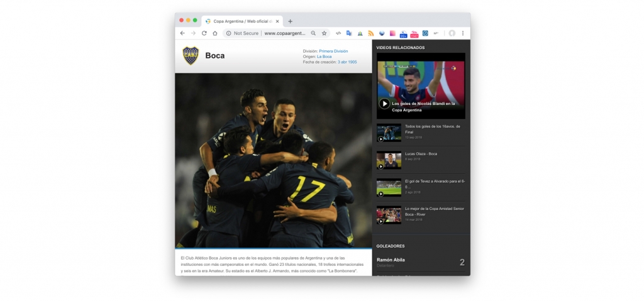This screenshot has width=644, height=301.
Task: Open the Chrome profile avatar
Action: [x=452, y=33]
